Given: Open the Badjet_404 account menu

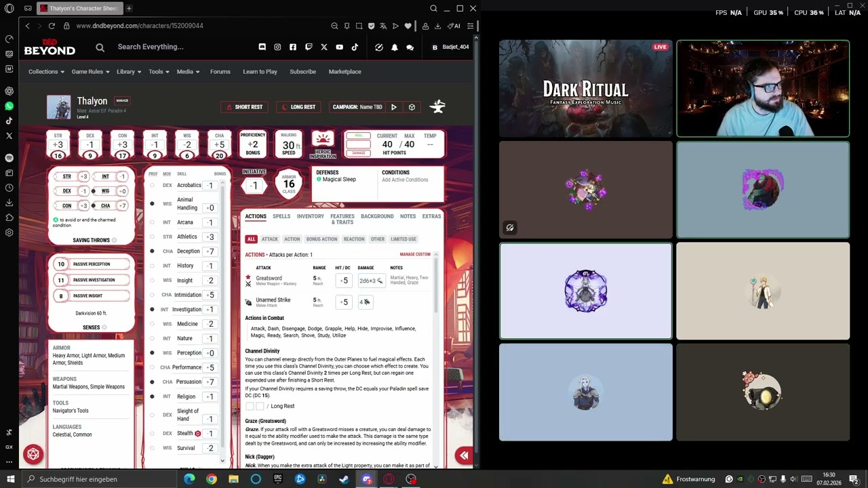Looking at the screenshot, I should pos(451,47).
